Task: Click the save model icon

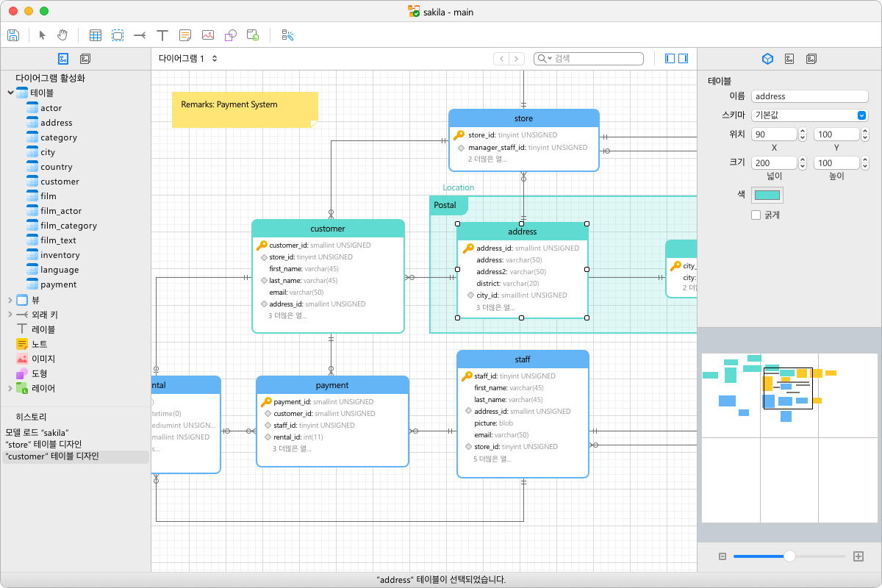Action: 13,35
